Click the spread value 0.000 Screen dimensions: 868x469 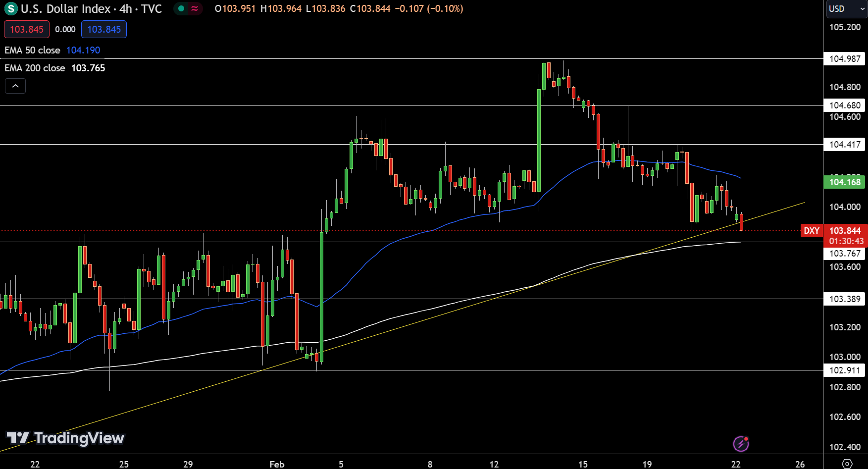pos(65,29)
